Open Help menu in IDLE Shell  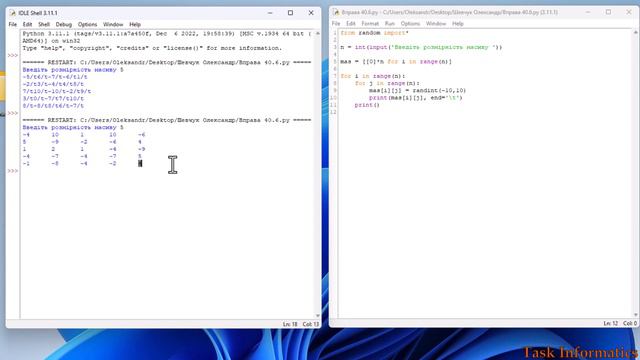pyautogui.click(x=135, y=24)
